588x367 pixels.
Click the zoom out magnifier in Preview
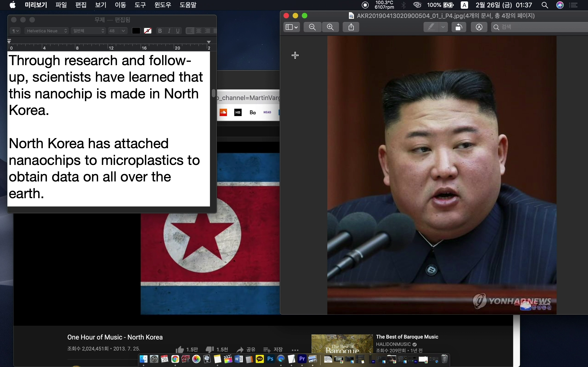coord(312,27)
